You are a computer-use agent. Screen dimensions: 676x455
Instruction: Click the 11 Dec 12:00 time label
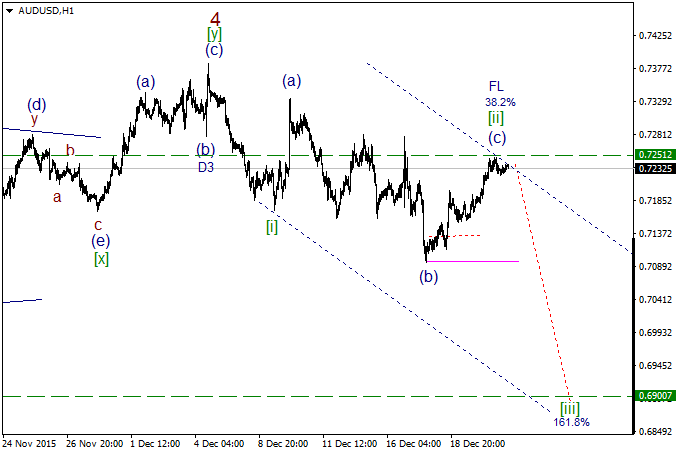click(x=350, y=443)
